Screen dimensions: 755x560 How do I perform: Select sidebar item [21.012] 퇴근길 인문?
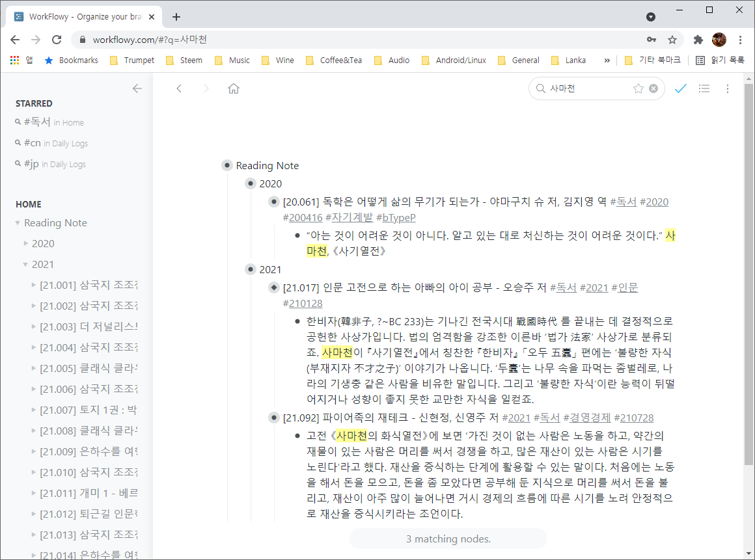89,514
